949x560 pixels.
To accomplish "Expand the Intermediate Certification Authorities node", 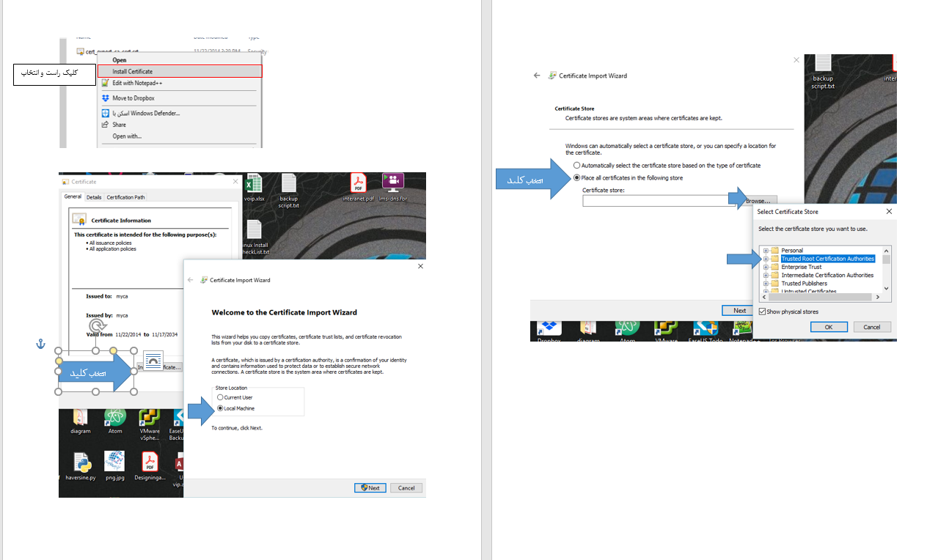I will 766,275.
